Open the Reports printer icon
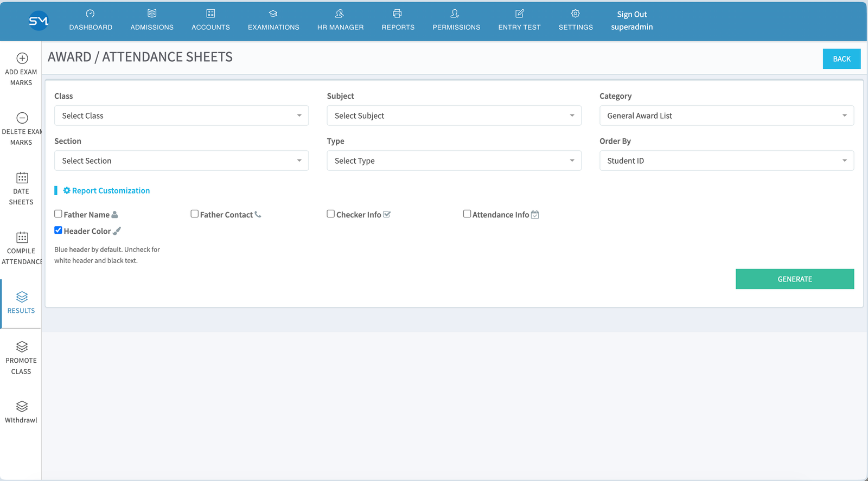868x481 pixels. [398, 14]
